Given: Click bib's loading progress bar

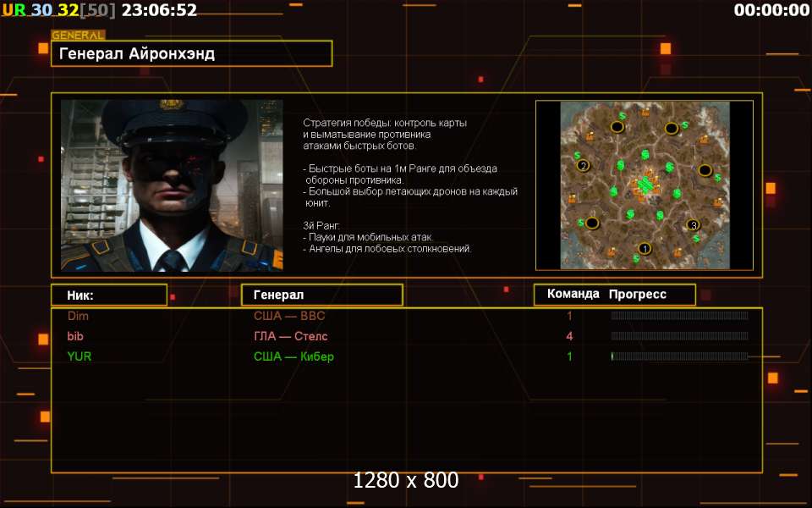Looking at the screenshot, I should pyautogui.click(x=679, y=336).
